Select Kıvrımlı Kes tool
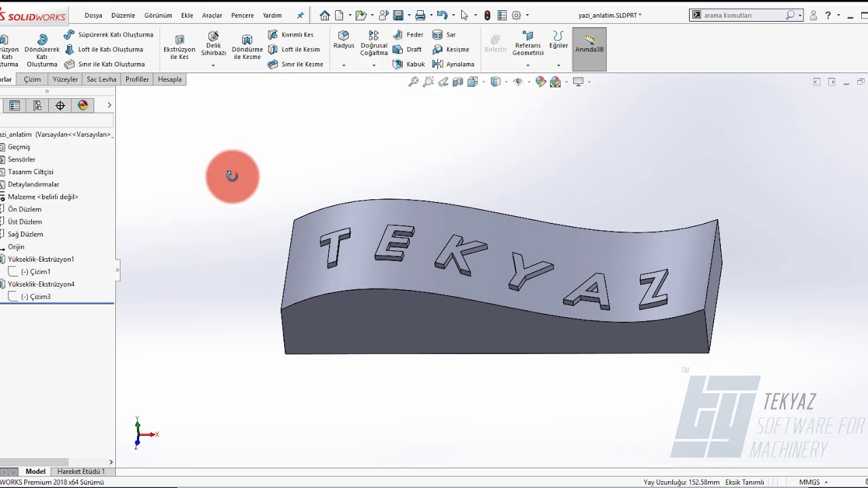Screen dimensions: 868x488 pyautogui.click(x=291, y=35)
